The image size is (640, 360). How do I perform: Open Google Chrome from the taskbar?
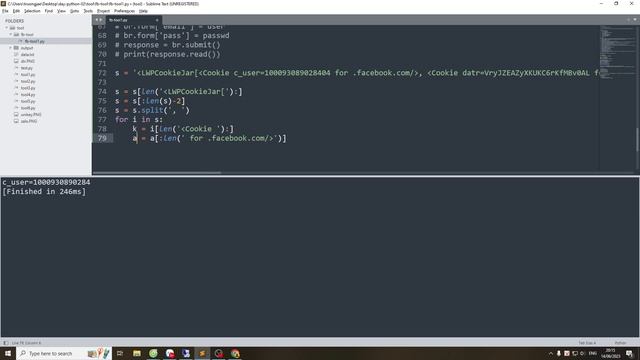coord(235,353)
